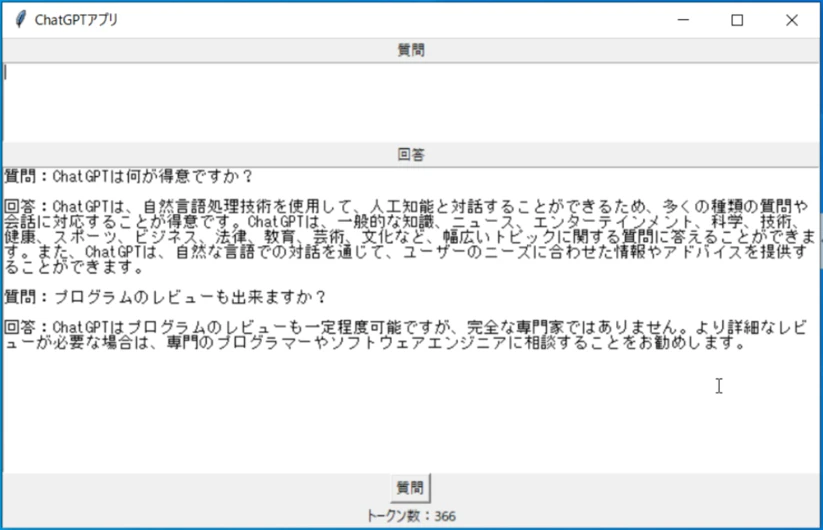Click the line 質問：プログラムのレビューも出来ますか？

click(x=165, y=298)
